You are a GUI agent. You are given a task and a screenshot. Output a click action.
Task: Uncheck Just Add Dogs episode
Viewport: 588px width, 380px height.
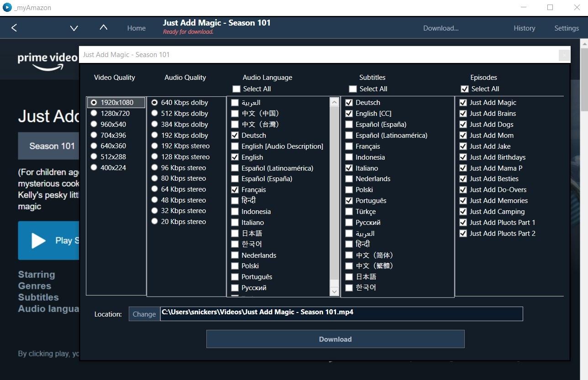click(x=463, y=125)
